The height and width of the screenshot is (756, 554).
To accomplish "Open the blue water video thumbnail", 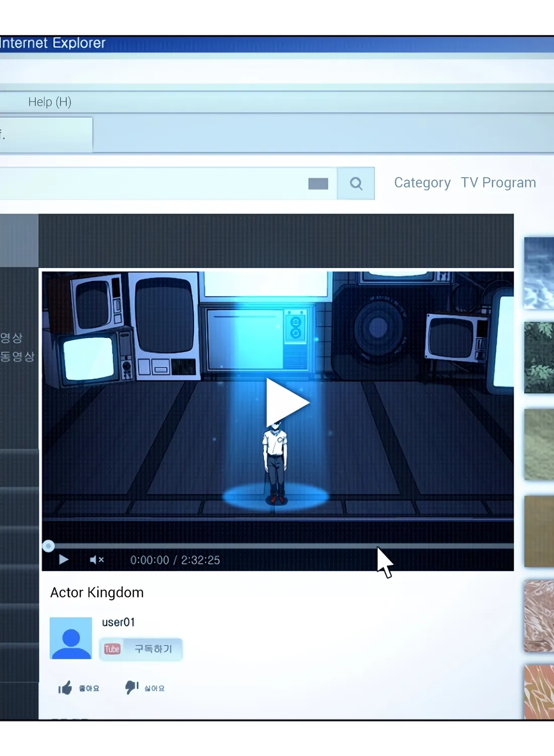I will click(x=539, y=273).
